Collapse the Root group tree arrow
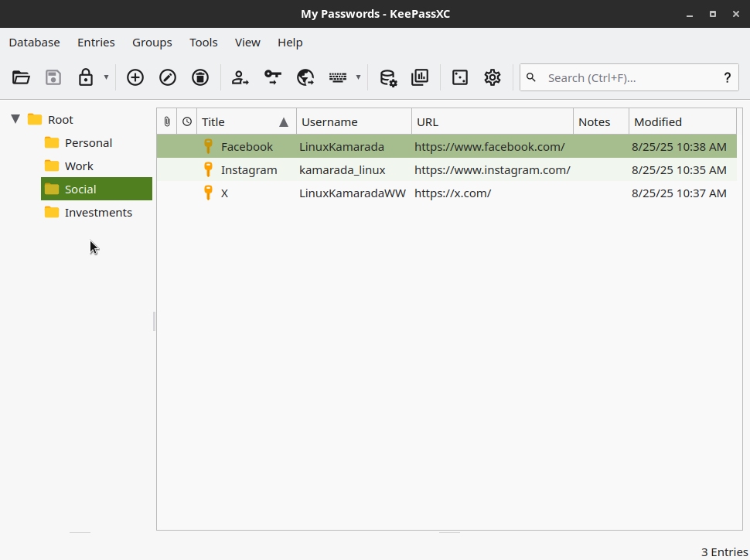750x560 pixels. pyautogui.click(x=15, y=119)
